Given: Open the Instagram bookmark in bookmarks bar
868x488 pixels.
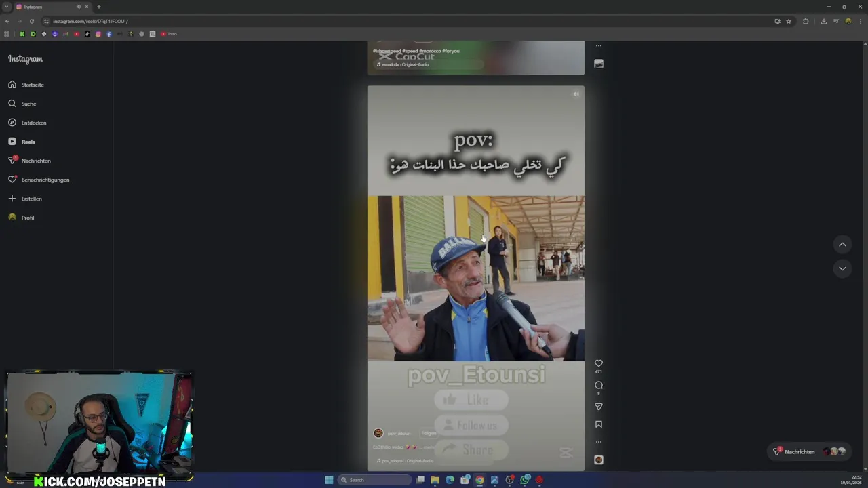Looking at the screenshot, I should coord(98,34).
